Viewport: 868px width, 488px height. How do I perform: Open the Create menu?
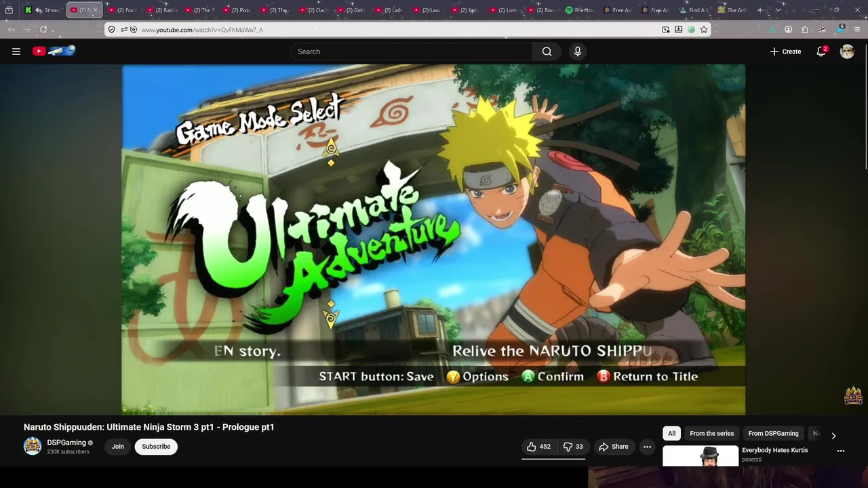coord(785,52)
